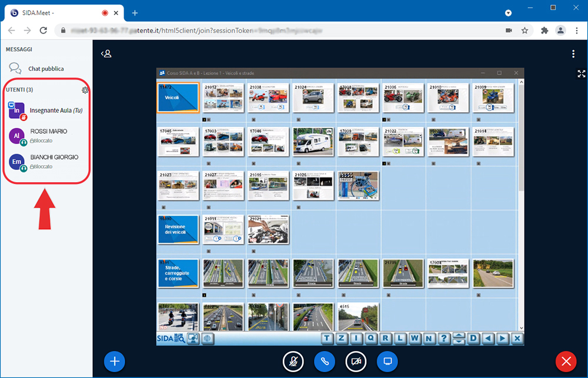This screenshot has height=378, width=588.
Task: Click the screen share button
Action: pos(387,361)
